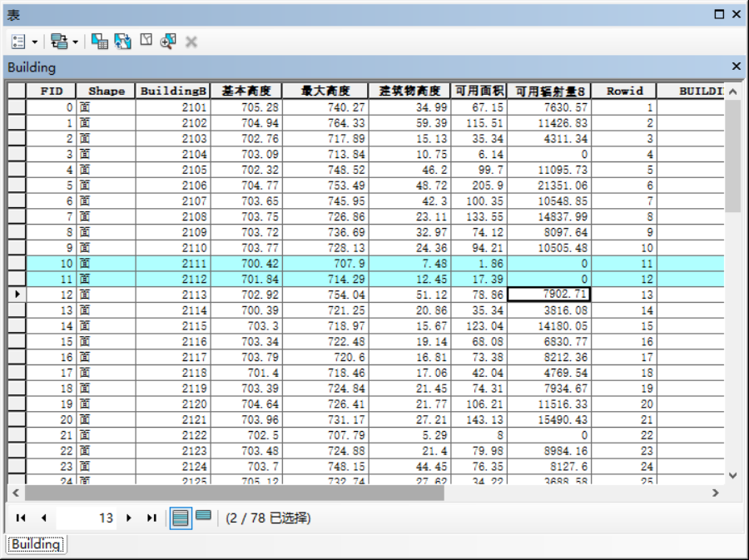Viewport: 749px width, 560px height.
Task: Click the cell value 8984.16
Action: [x=549, y=451]
